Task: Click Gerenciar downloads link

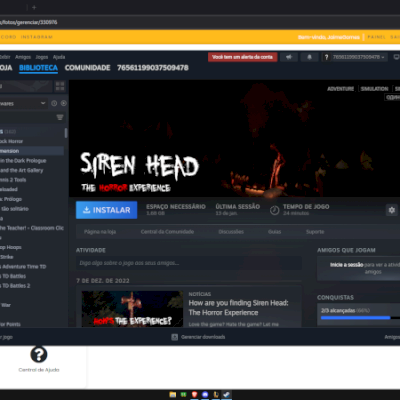Action: [x=203, y=337]
